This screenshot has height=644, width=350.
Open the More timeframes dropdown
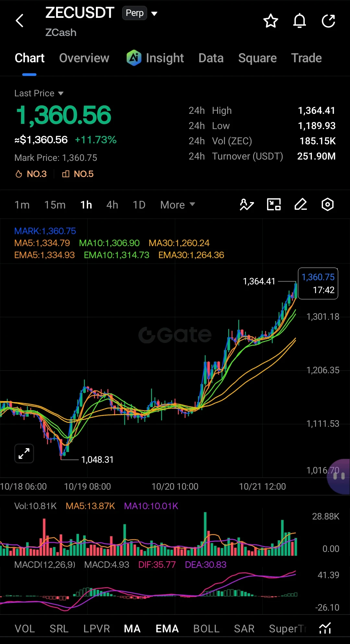tap(178, 205)
